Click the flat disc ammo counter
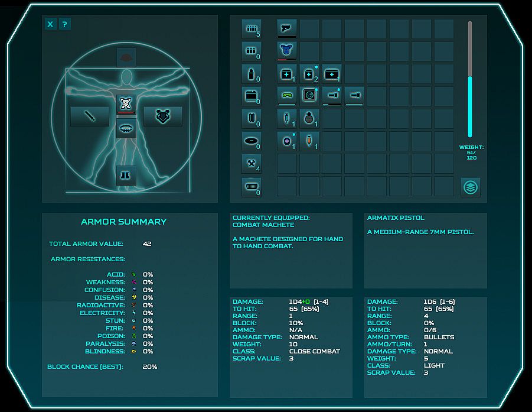 pos(252,141)
